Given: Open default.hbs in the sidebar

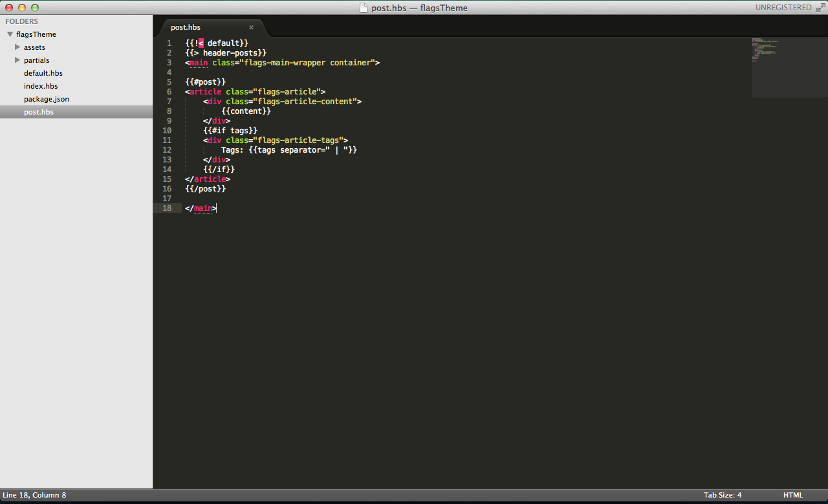Looking at the screenshot, I should click(x=43, y=73).
